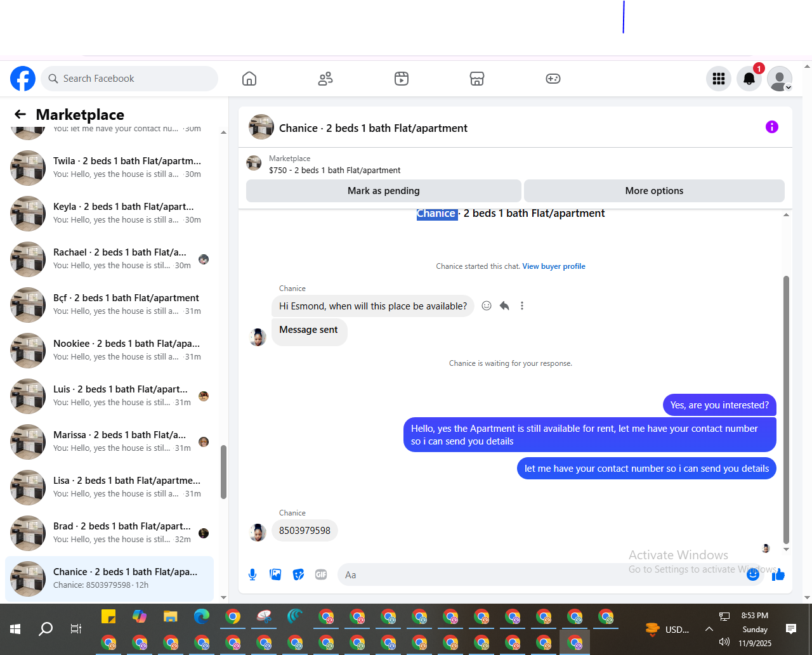The image size is (812, 655).
Task: React to Chanice's message with emoji
Action: click(x=487, y=306)
